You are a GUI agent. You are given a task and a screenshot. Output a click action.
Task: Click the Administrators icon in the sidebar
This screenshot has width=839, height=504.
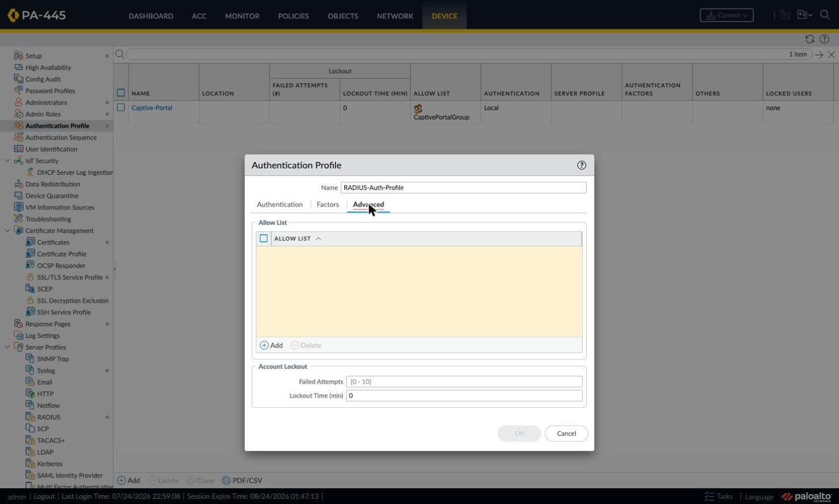(18, 103)
